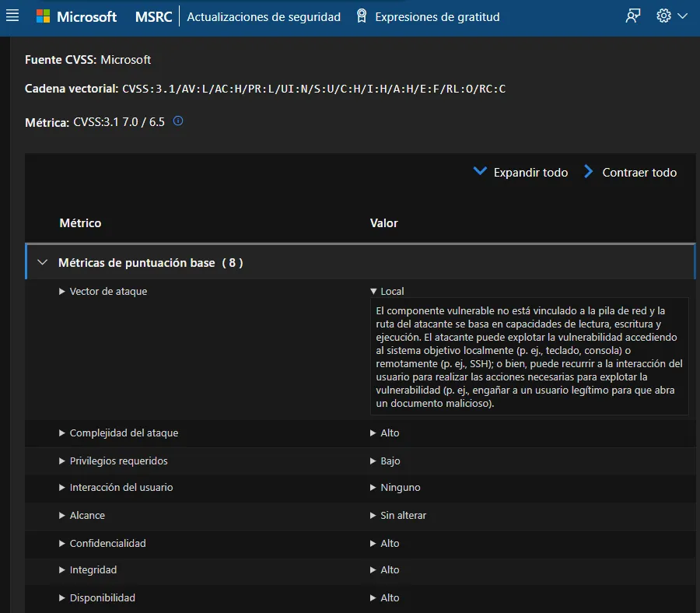The width and height of the screenshot is (700, 613).
Task: Click Contraer todo
Action: pos(640,172)
